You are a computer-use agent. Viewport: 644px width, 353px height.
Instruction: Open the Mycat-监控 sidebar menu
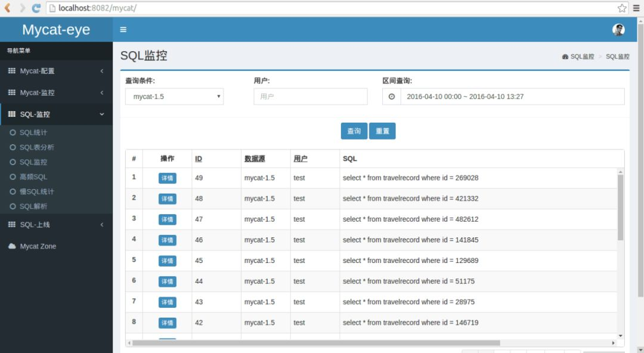pyautogui.click(x=56, y=92)
